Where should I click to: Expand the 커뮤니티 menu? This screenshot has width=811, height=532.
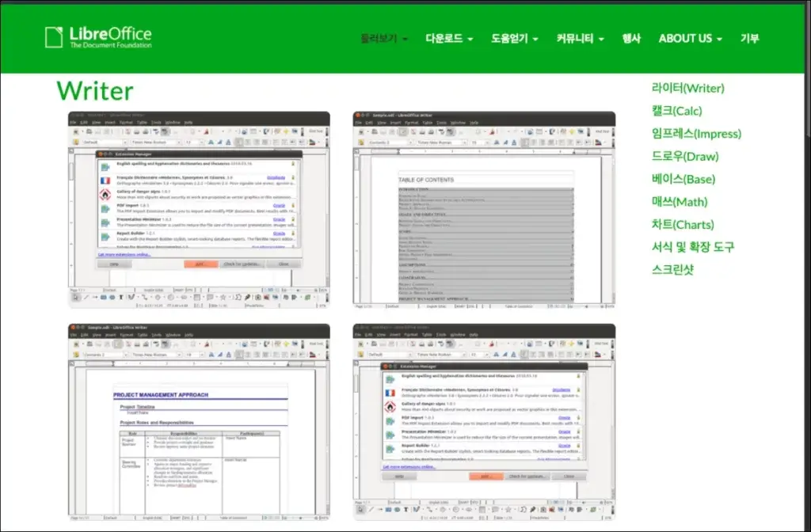(x=580, y=38)
